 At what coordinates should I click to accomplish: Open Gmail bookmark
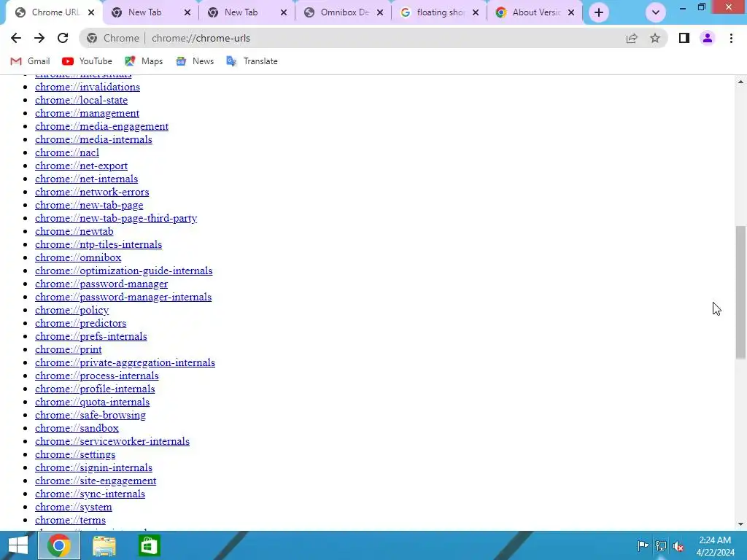coord(30,61)
